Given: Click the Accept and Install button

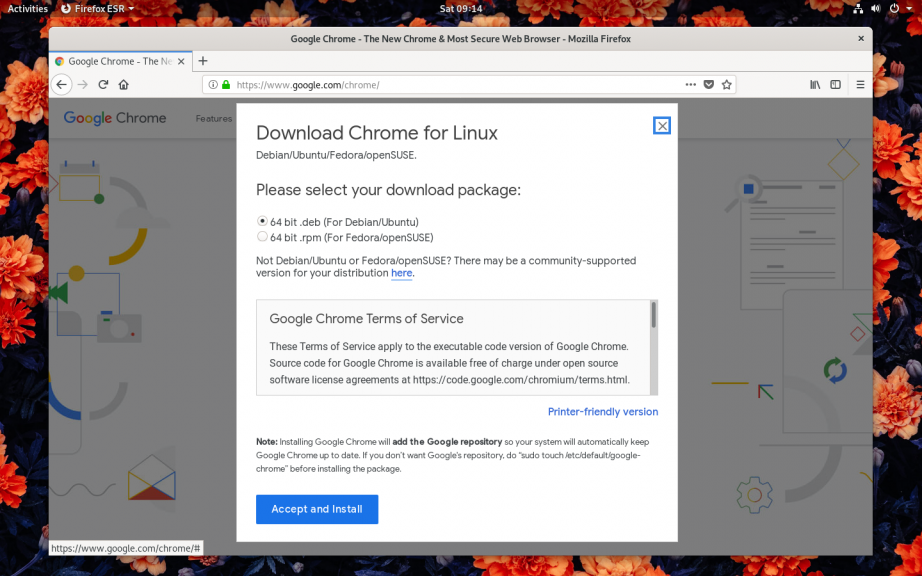Looking at the screenshot, I should 317,509.
